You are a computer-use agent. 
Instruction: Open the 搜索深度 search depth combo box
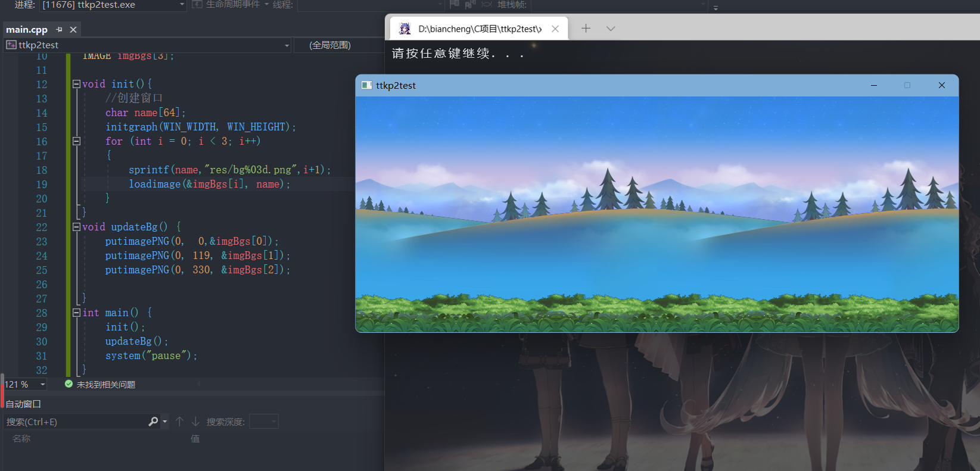click(263, 422)
